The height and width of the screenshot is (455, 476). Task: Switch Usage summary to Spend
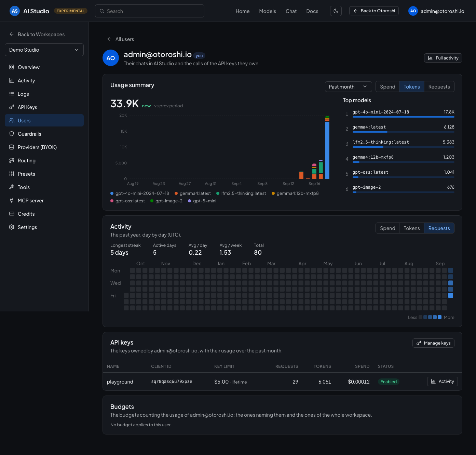tap(387, 87)
